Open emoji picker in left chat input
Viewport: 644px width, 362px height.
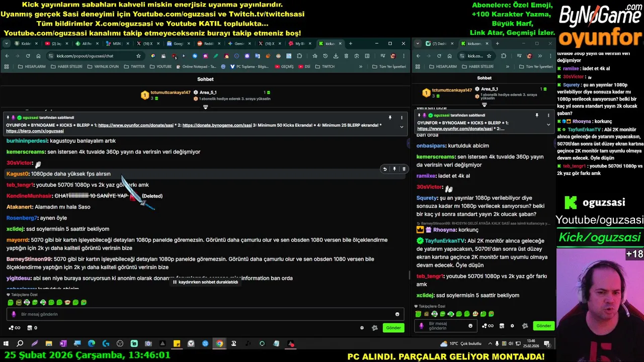click(397, 314)
